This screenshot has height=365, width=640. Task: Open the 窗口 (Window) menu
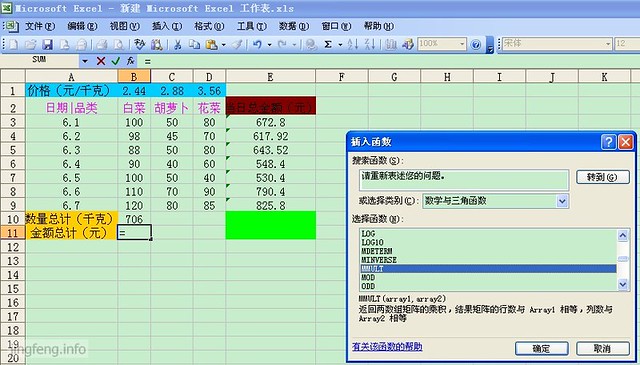pyautogui.click(x=336, y=26)
